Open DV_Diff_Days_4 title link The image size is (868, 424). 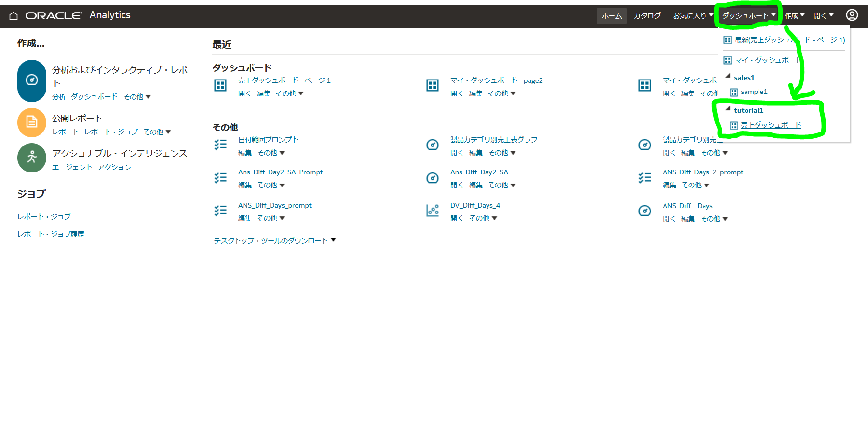click(x=475, y=205)
